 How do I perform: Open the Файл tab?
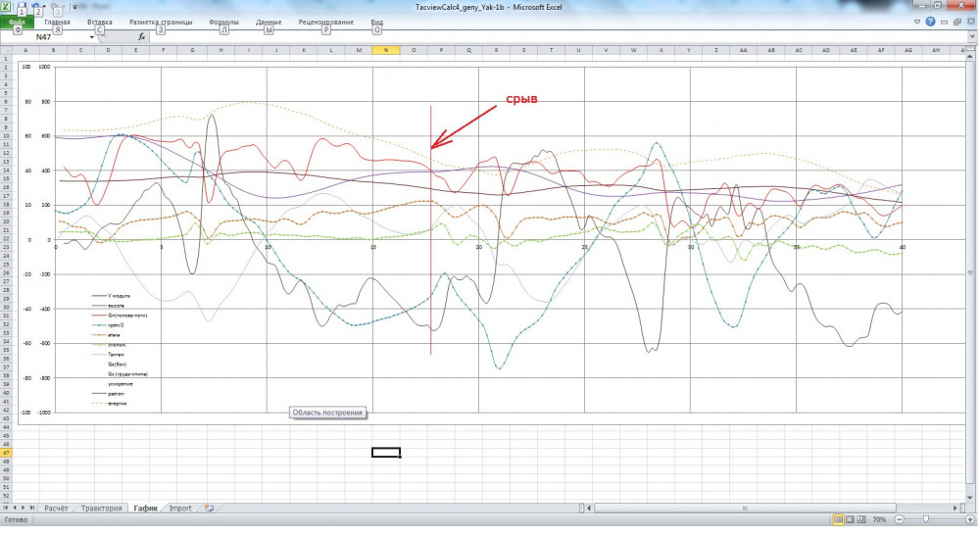tap(17, 22)
